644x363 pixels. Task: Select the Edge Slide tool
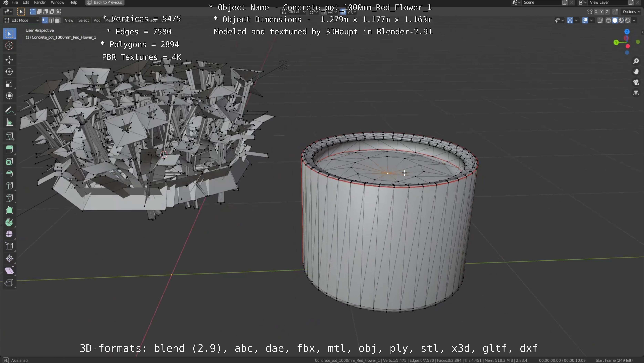click(9, 247)
